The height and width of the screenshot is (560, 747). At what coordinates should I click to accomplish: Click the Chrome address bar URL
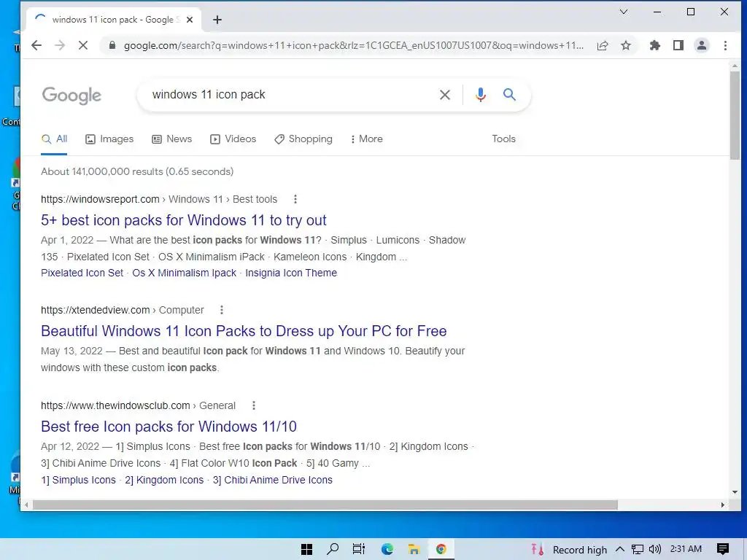[353, 45]
